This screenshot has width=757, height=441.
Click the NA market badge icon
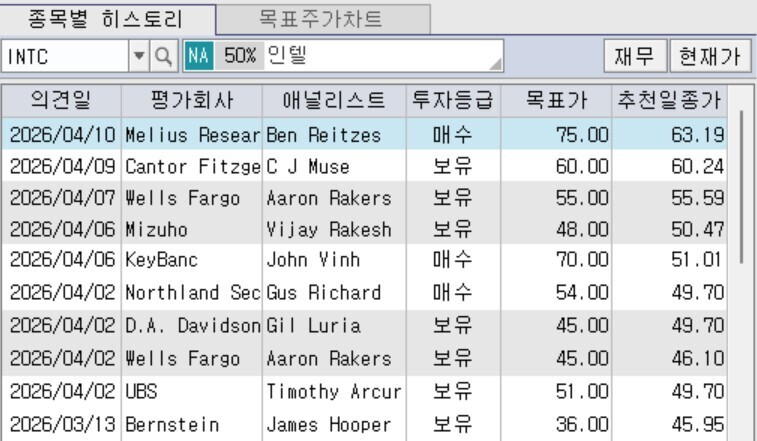pos(199,56)
